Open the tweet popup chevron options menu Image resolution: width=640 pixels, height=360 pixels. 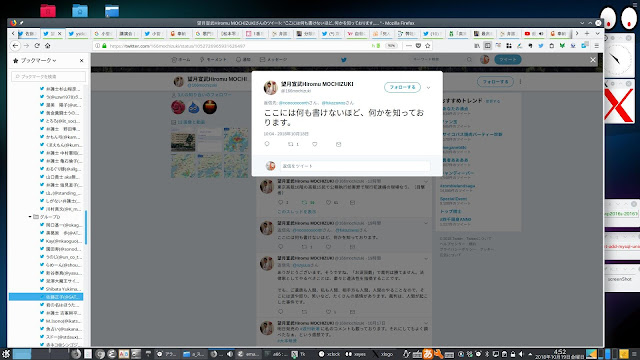pos(428,87)
